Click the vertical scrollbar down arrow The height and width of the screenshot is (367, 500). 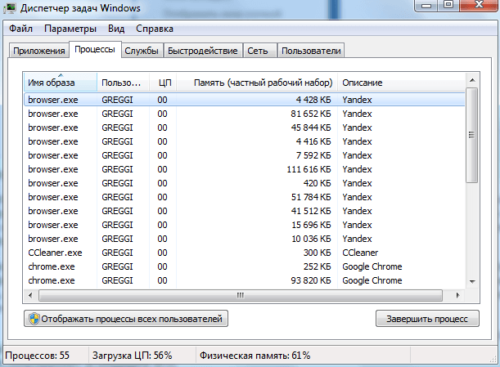point(472,282)
